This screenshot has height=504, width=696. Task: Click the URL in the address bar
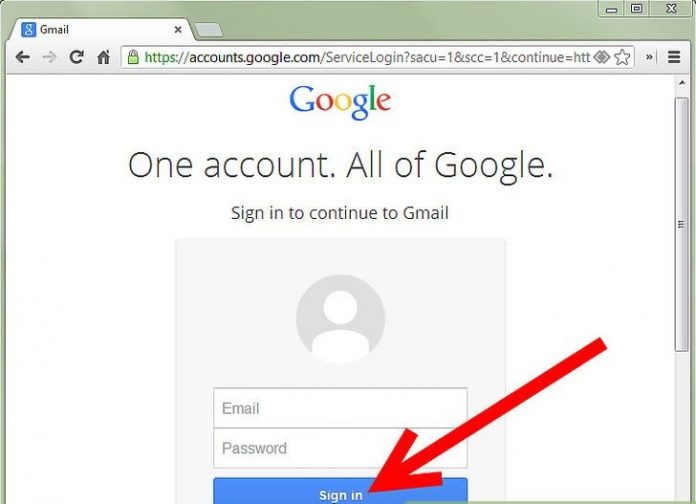point(367,57)
